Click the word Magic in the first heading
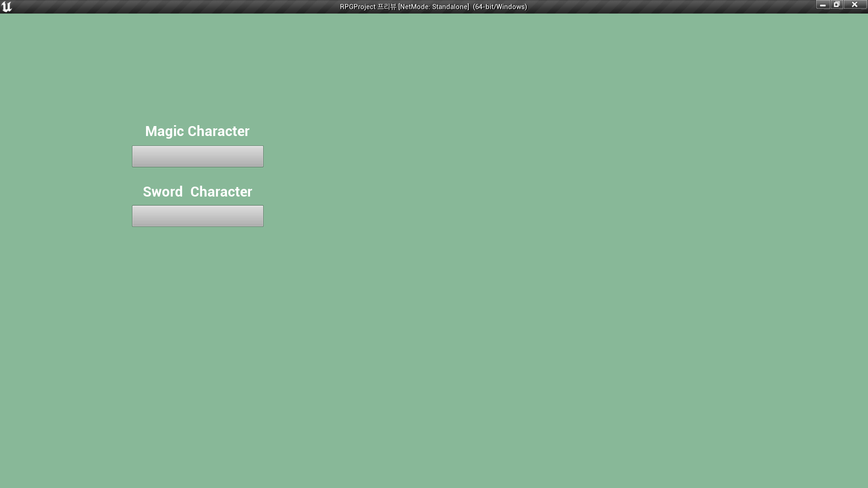 click(x=164, y=131)
